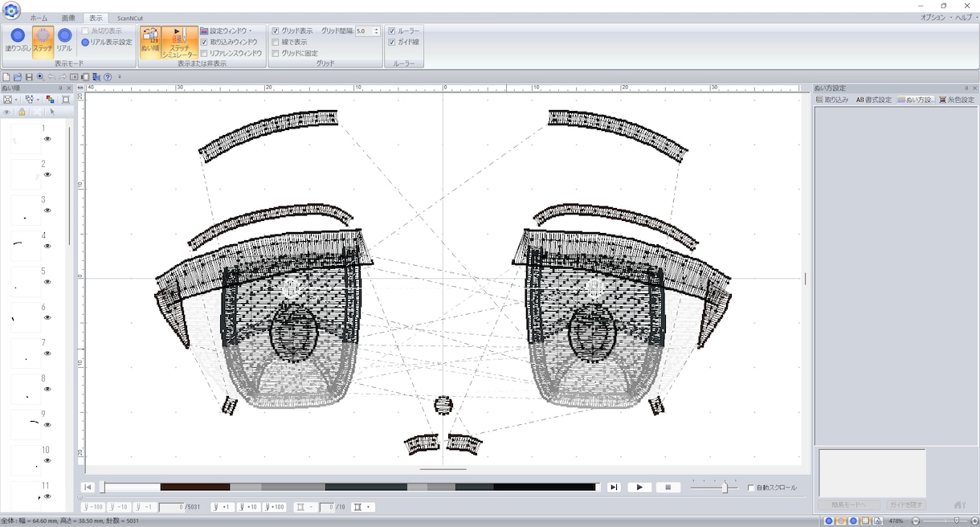Select the 塗りつぶし solid view mode

click(x=17, y=41)
